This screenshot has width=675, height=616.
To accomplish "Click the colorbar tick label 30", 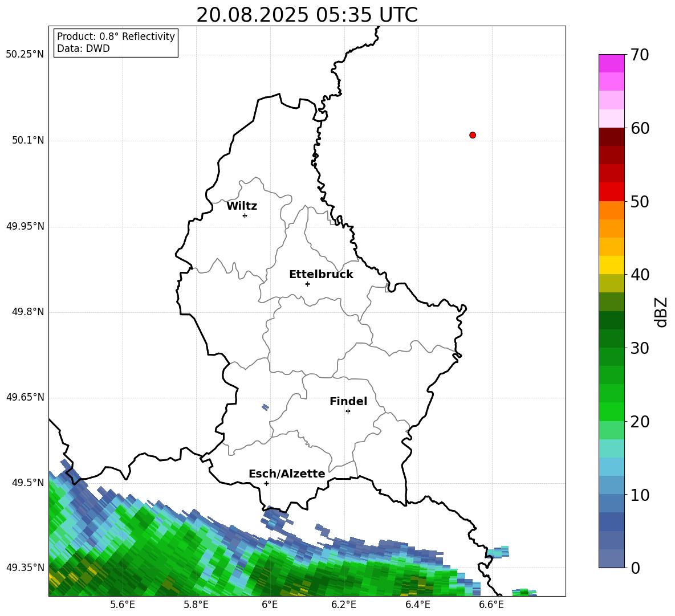I will click(640, 348).
